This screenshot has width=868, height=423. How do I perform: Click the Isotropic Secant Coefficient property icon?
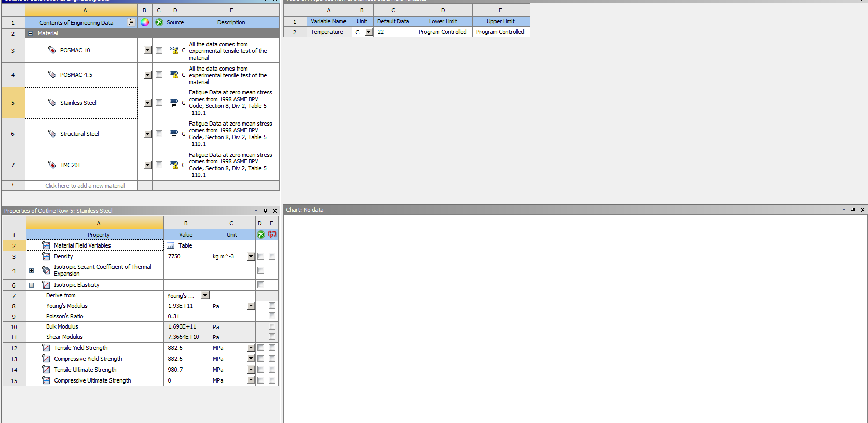(x=46, y=270)
